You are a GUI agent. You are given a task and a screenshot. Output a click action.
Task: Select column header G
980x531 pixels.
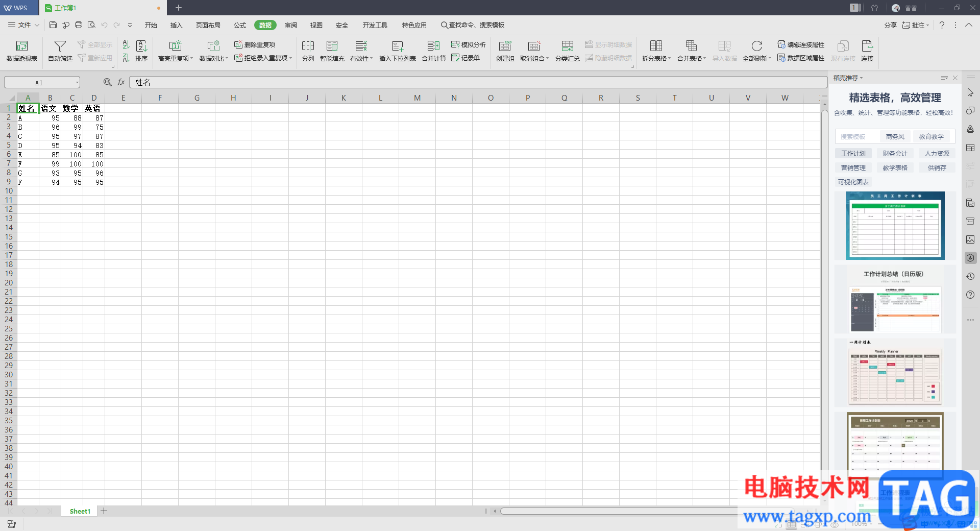(197, 98)
